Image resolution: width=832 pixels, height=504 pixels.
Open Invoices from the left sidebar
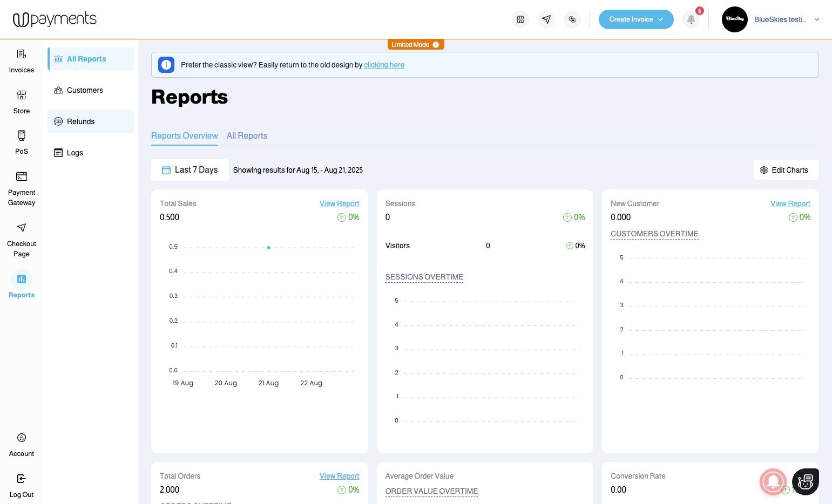pyautogui.click(x=22, y=61)
